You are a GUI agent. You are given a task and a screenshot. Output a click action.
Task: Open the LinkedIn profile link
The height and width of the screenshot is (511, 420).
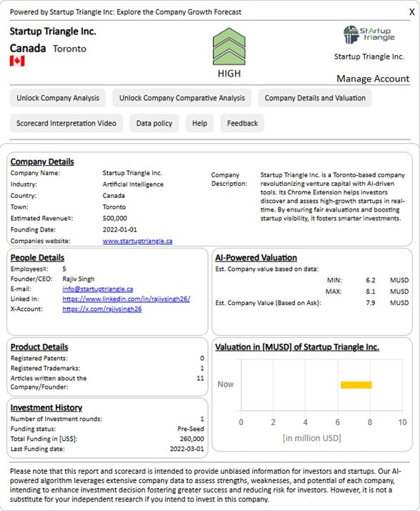126,299
